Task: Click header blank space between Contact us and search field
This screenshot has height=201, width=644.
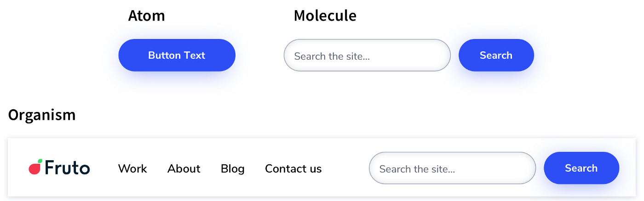Action: 345,168
